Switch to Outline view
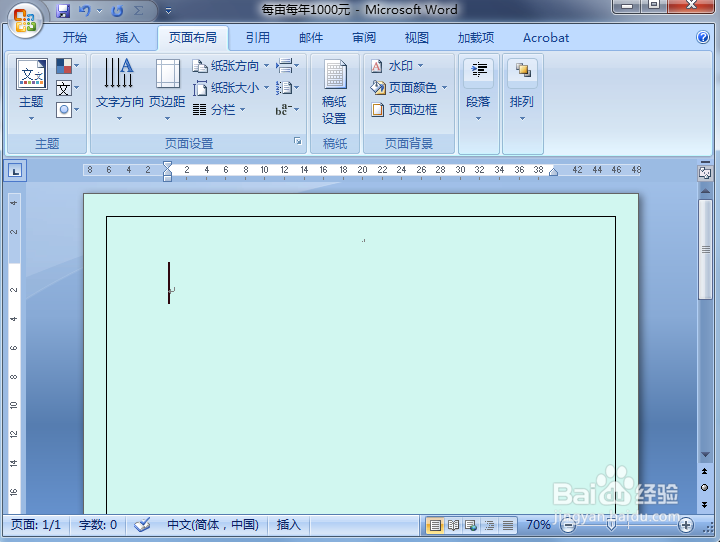This screenshot has height=542, width=720. (489, 525)
